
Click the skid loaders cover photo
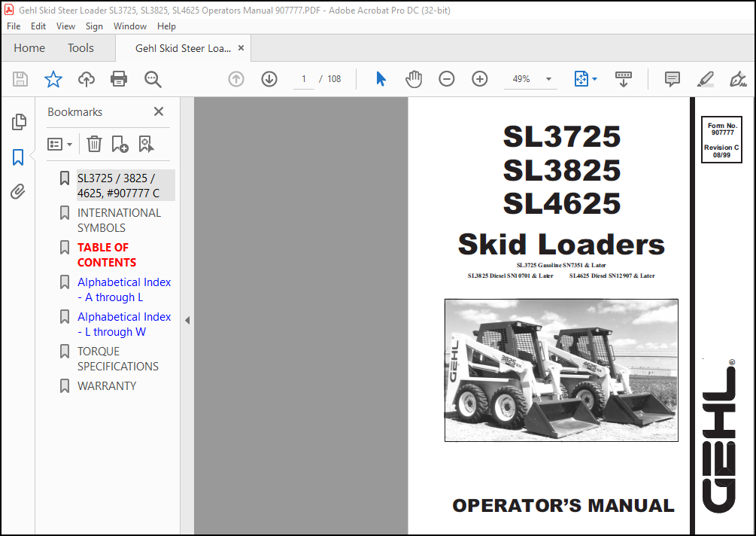pyautogui.click(x=561, y=370)
